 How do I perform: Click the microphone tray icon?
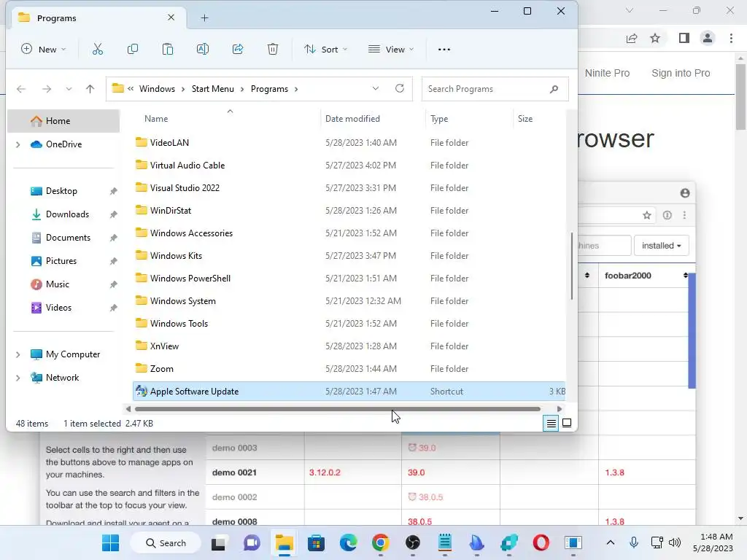(x=634, y=542)
